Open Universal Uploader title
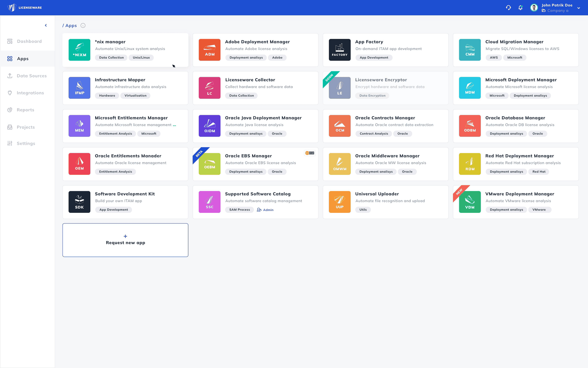The height and width of the screenshot is (368, 588). pyautogui.click(x=377, y=194)
